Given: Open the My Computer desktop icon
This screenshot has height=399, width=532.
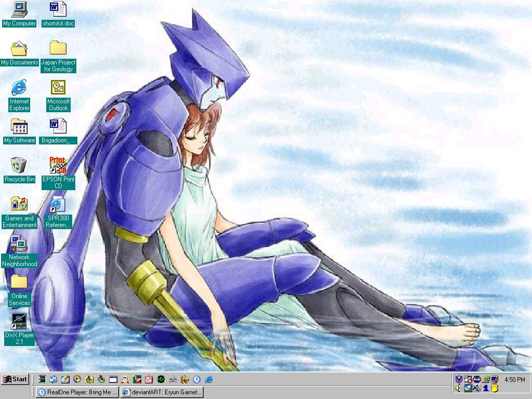Looking at the screenshot, I should click(19, 14).
